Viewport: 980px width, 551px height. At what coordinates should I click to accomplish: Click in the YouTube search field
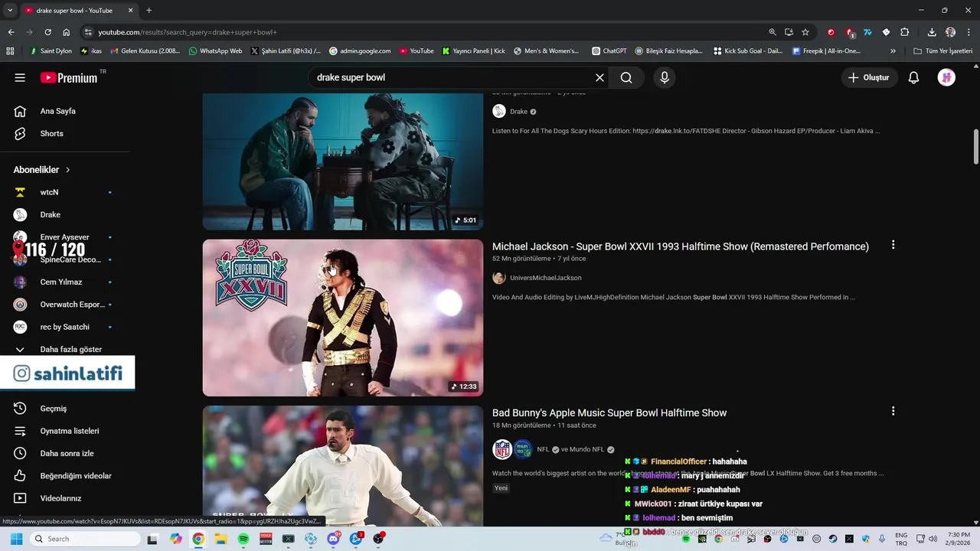click(x=452, y=77)
